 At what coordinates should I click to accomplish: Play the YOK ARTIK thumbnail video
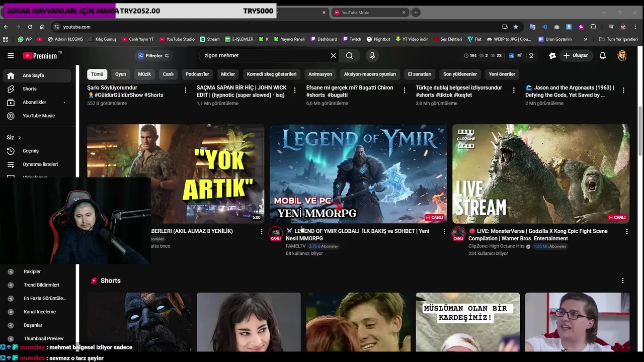(176, 173)
